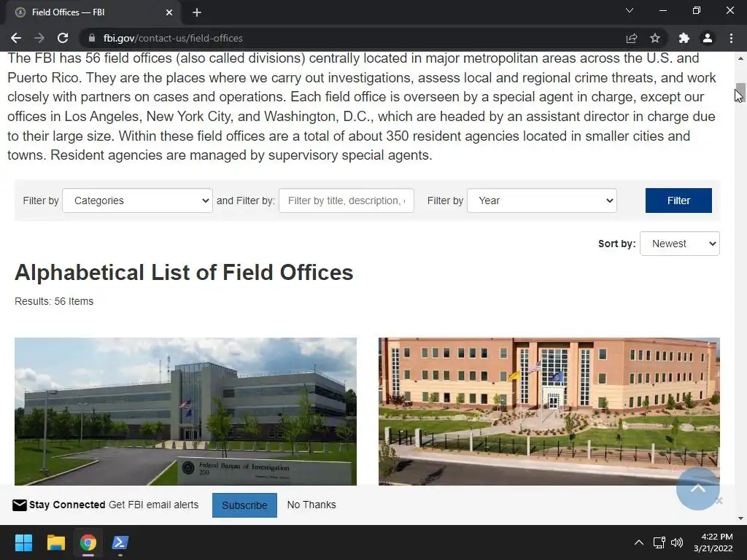Open the Sort by Newest dropdown

[679, 244]
